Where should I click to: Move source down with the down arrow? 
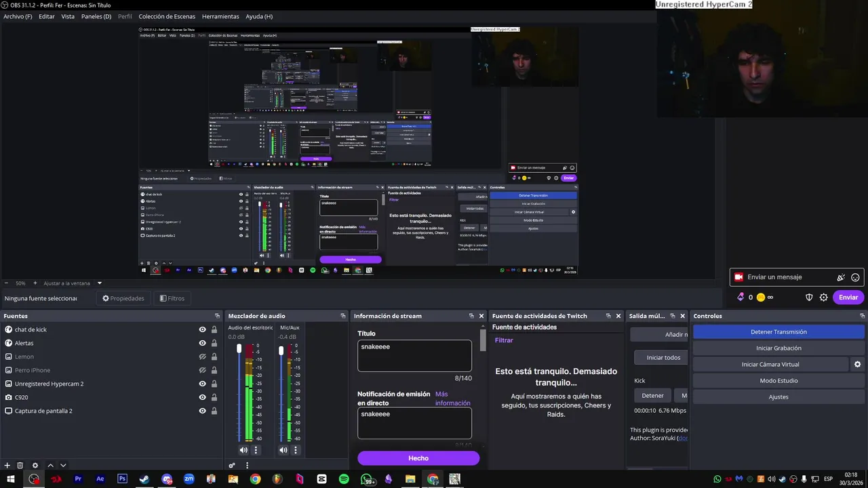[63, 466]
